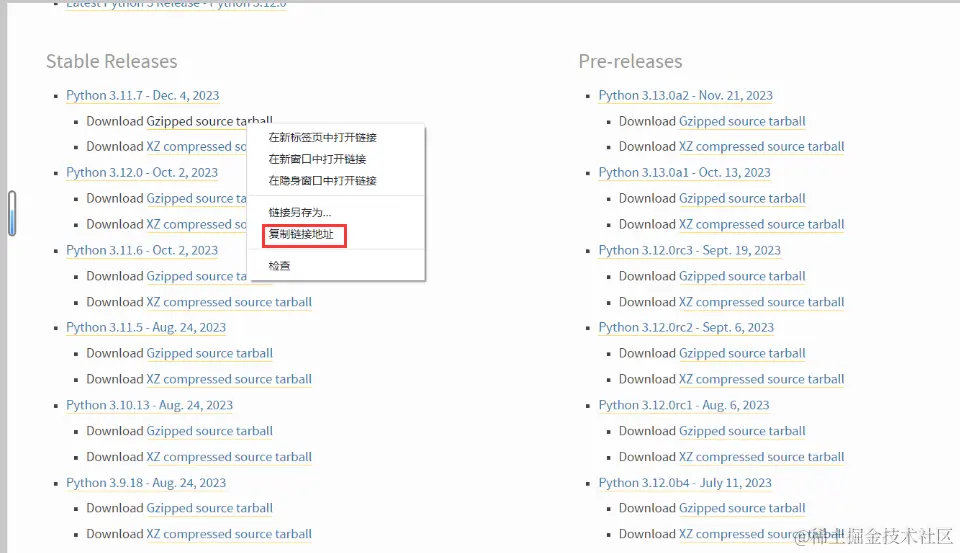
Task: Open the Python 3.12.0rc2 - Sept. 6, 2023 link
Action: 686,328
